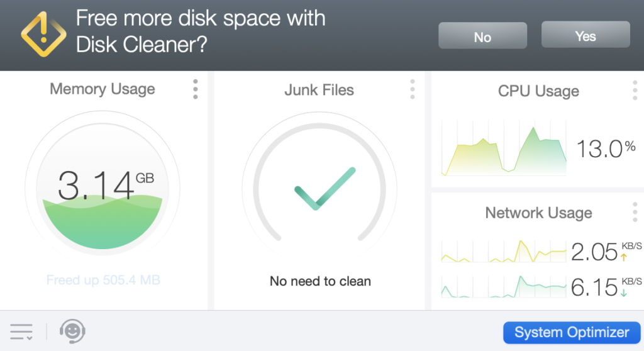The height and width of the screenshot is (351, 644).
Task: Accept Disk Cleaner with the Yes button
Action: tap(585, 35)
